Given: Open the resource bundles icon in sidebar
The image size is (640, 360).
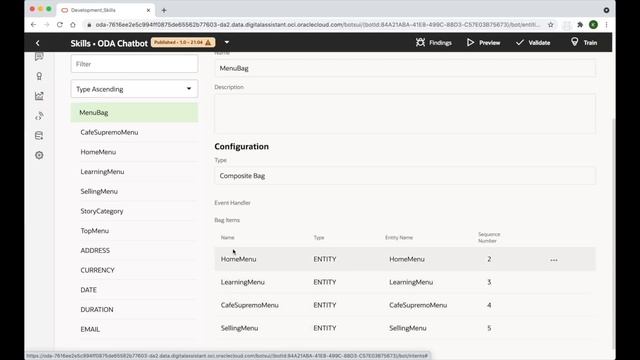Looking at the screenshot, I should 39,136.
